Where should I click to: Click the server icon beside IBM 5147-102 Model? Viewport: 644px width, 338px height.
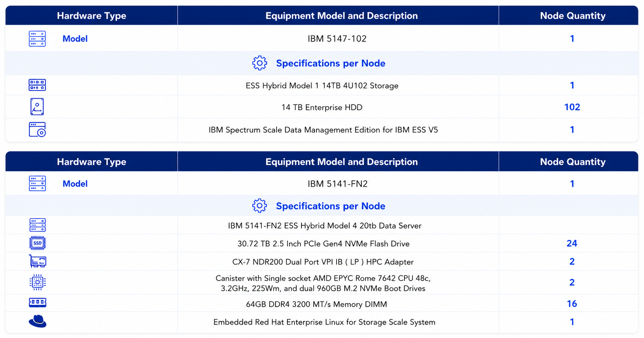tap(37, 39)
